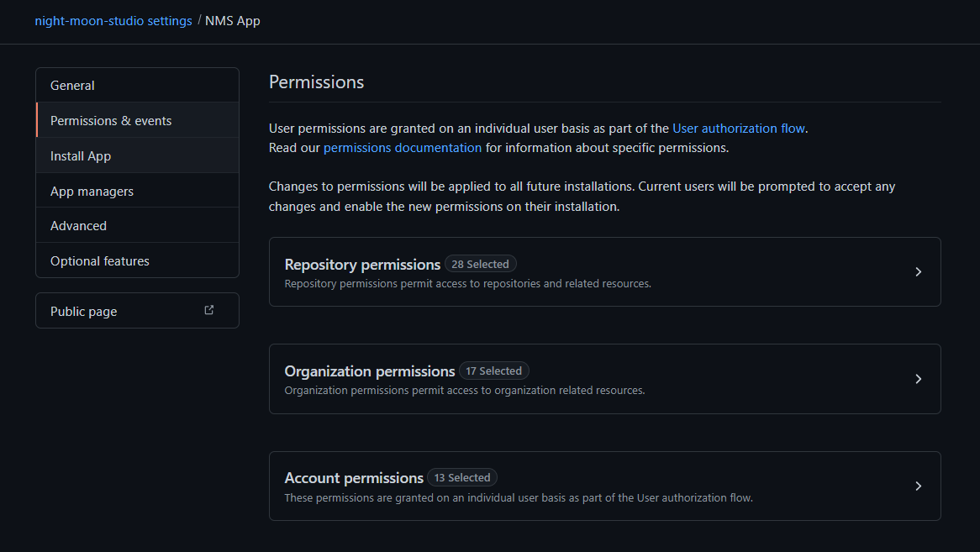Click the external link icon beside Public page
The width and height of the screenshot is (980, 552).
click(x=208, y=309)
